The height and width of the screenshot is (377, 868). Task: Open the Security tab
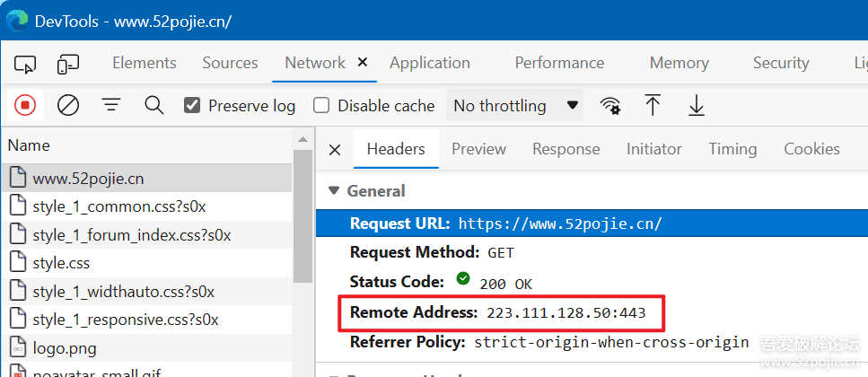[781, 63]
